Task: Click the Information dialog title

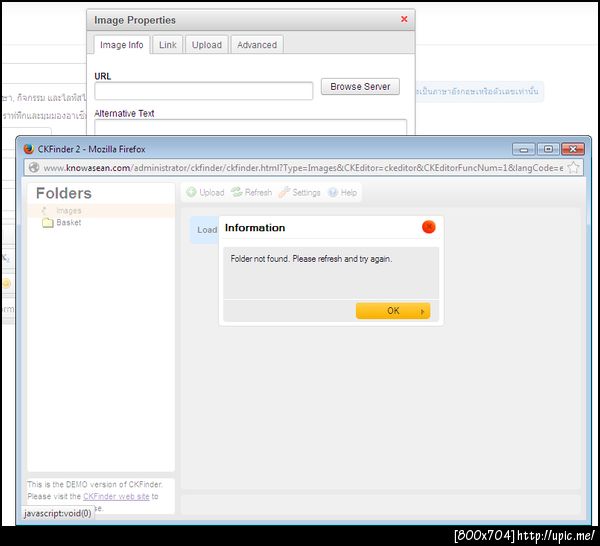Action: (x=255, y=228)
